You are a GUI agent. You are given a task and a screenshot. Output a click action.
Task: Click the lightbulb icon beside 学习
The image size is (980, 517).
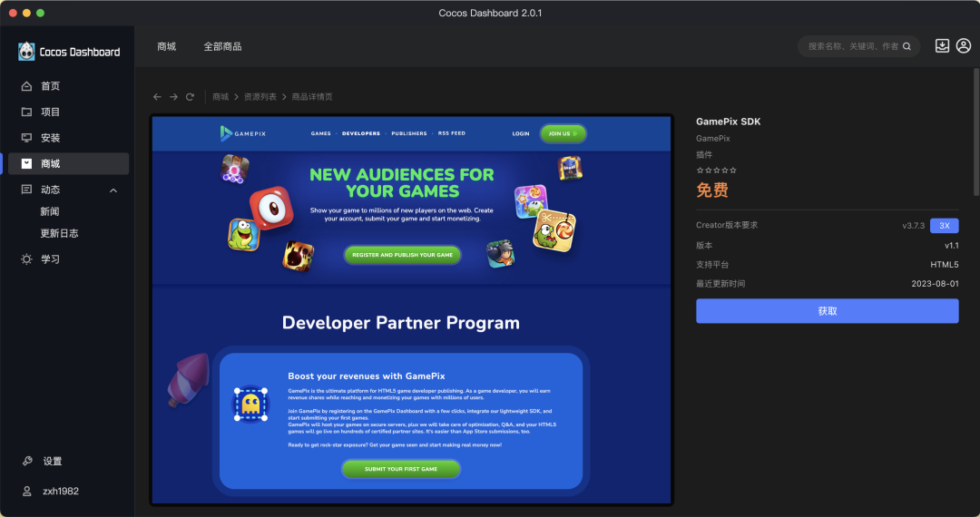coord(26,258)
